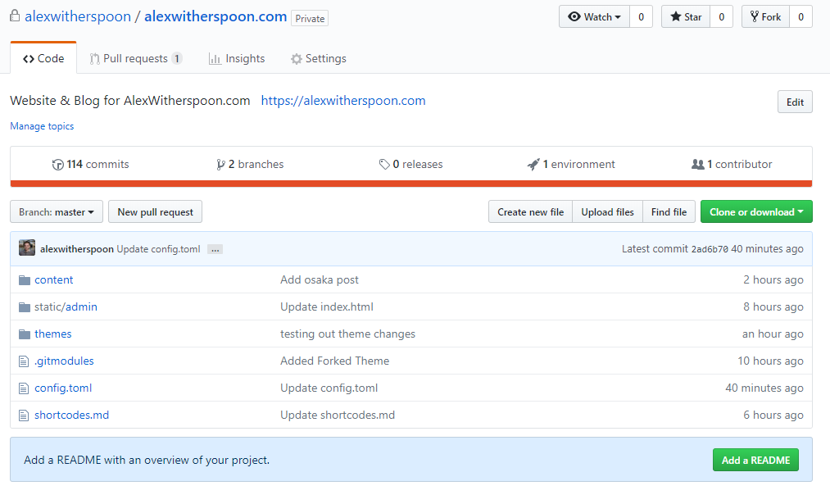Open the Branch: master dropdown

(57, 212)
